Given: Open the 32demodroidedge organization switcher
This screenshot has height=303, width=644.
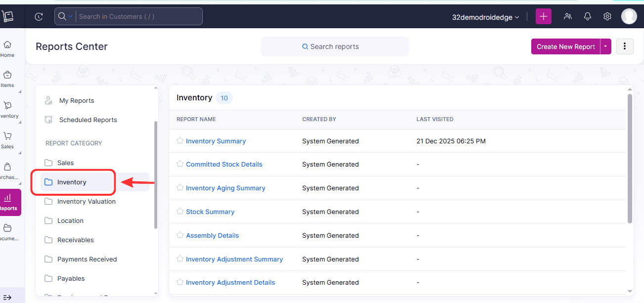Looking at the screenshot, I should pos(485,17).
